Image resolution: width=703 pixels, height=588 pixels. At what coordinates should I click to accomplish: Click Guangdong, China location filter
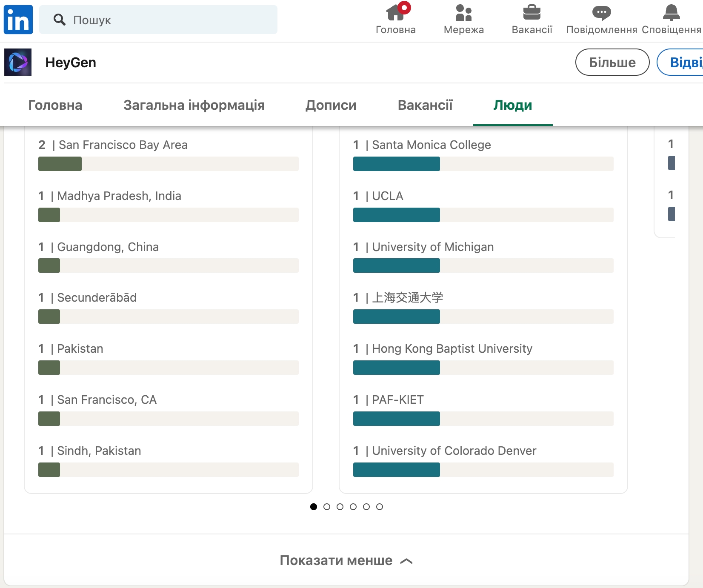(169, 257)
